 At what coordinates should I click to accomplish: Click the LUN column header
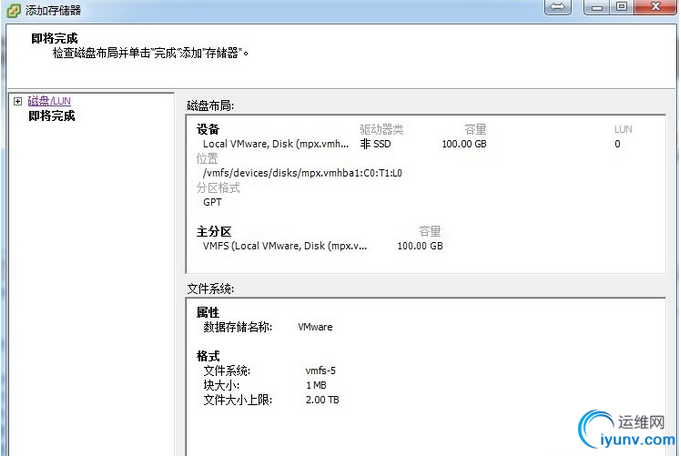[623, 129]
